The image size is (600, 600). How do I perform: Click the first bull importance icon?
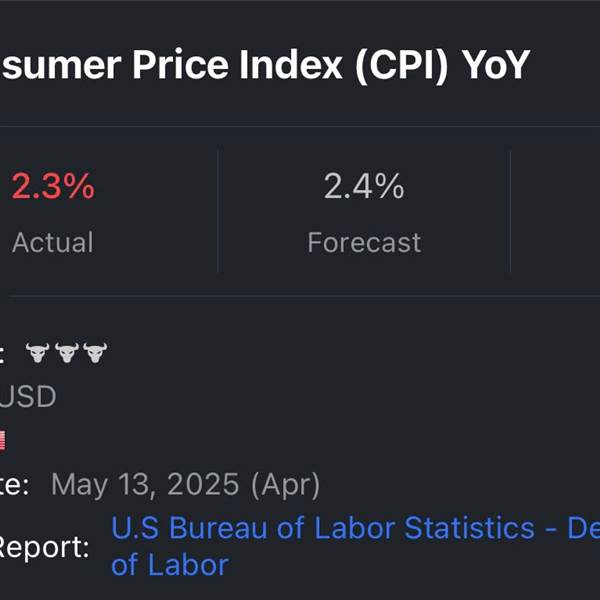(x=38, y=353)
